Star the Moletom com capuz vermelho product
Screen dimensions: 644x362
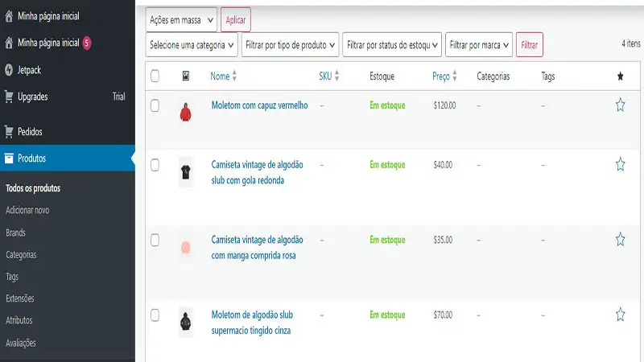tap(620, 105)
